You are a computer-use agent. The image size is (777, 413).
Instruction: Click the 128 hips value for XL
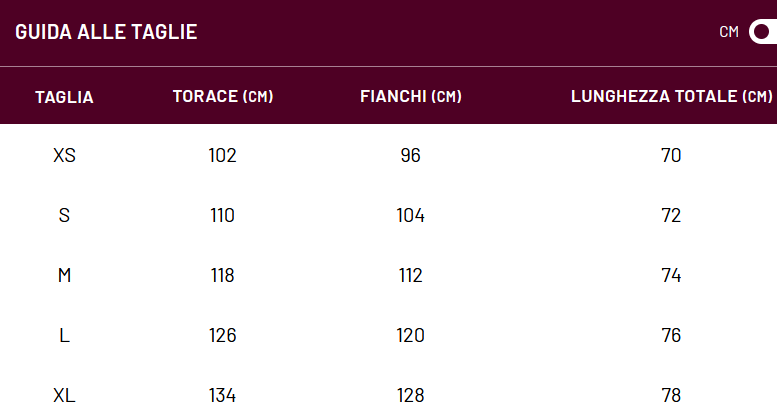tap(410, 396)
